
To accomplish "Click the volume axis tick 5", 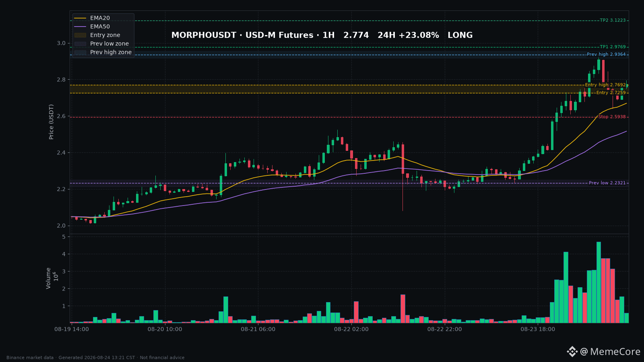I will pos(64,237).
